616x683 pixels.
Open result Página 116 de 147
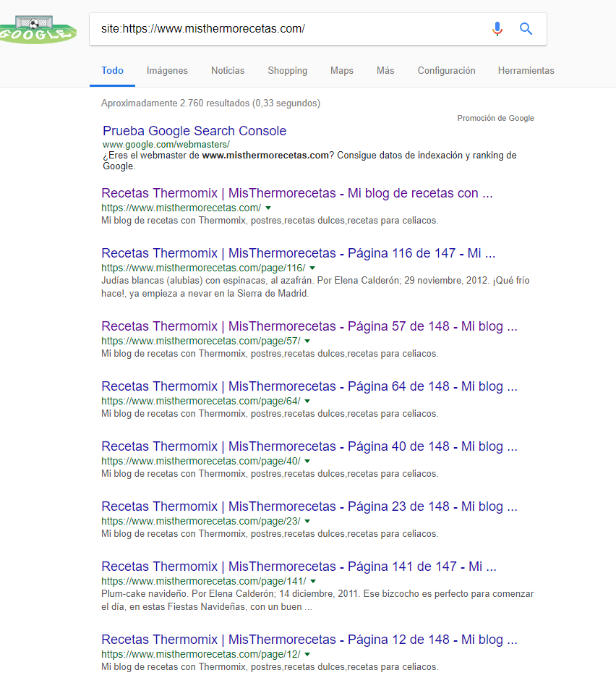(298, 253)
